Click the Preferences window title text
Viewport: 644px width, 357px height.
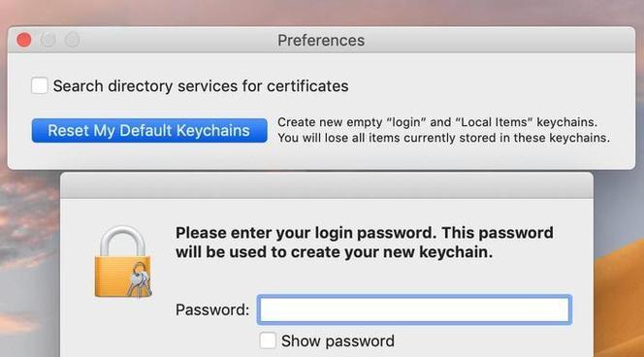tap(321, 41)
